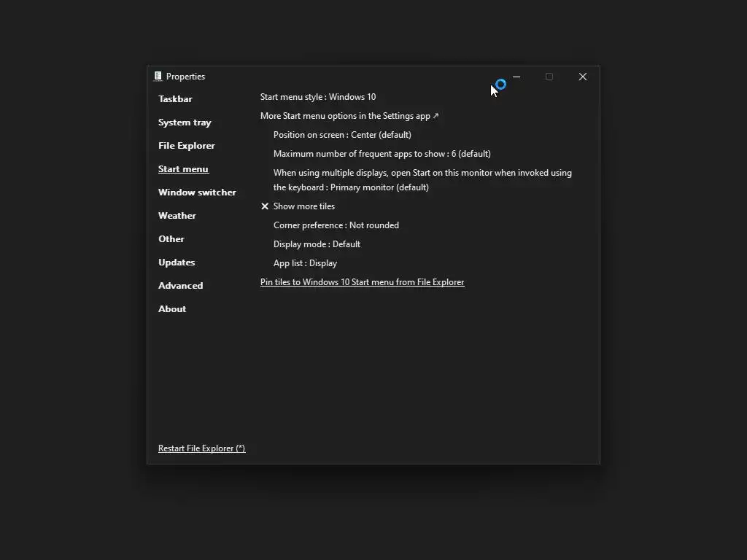Change Start menu style option
747x560 pixels.
[x=318, y=97]
